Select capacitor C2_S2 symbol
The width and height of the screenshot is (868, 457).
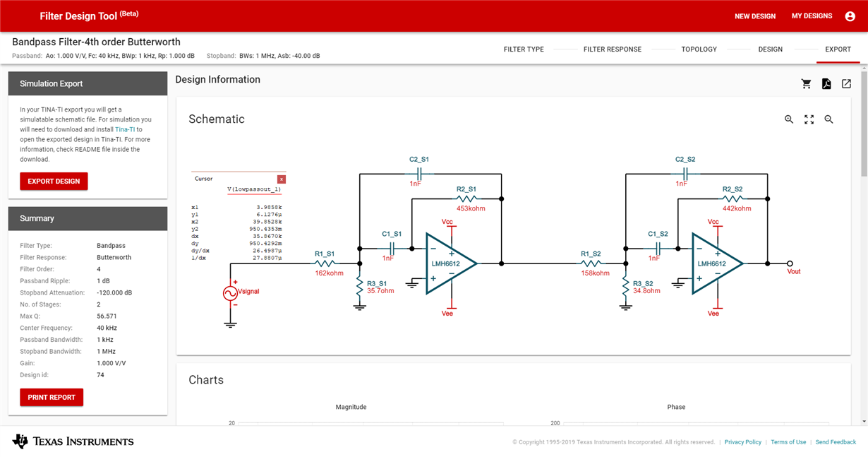click(x=685, y=172)
